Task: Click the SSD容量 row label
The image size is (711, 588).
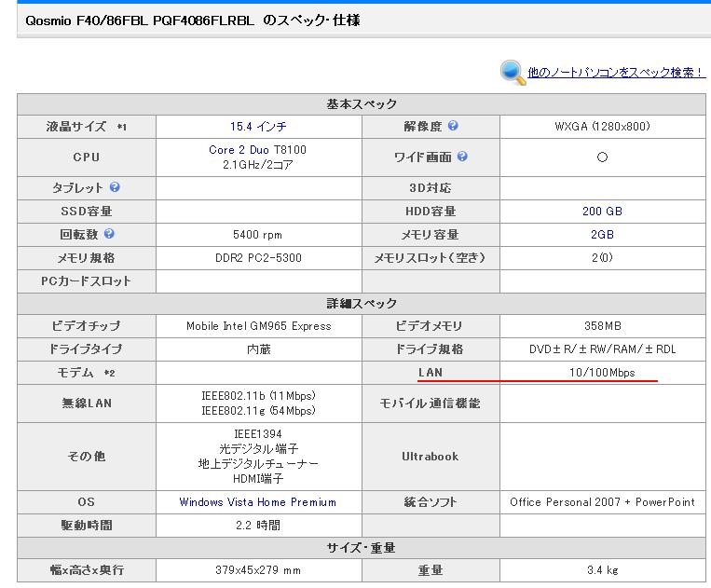Action: (86, 212)
